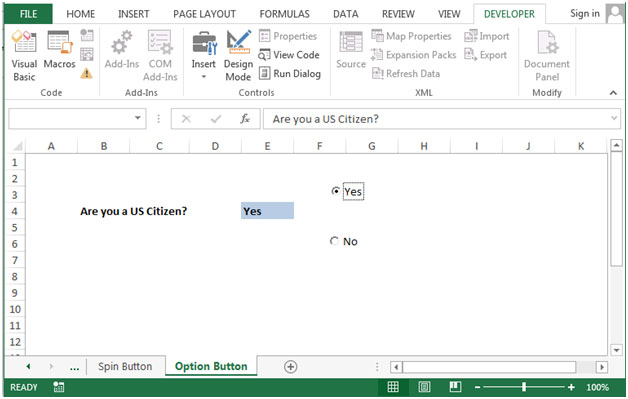Image resolution: width=628 pixels, height=399 pixels.
Task: Select row 7 header
Action: [15, 260]
